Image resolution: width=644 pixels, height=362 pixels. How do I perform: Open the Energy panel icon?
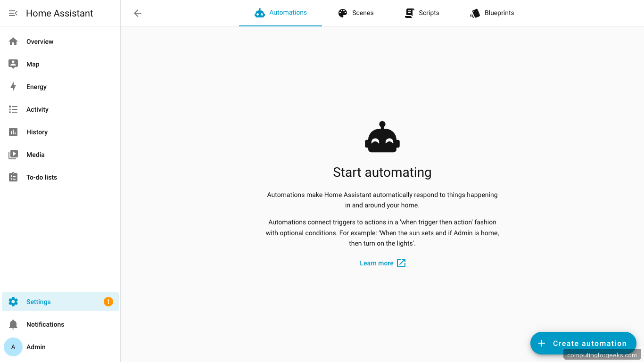tap(13, 87)
